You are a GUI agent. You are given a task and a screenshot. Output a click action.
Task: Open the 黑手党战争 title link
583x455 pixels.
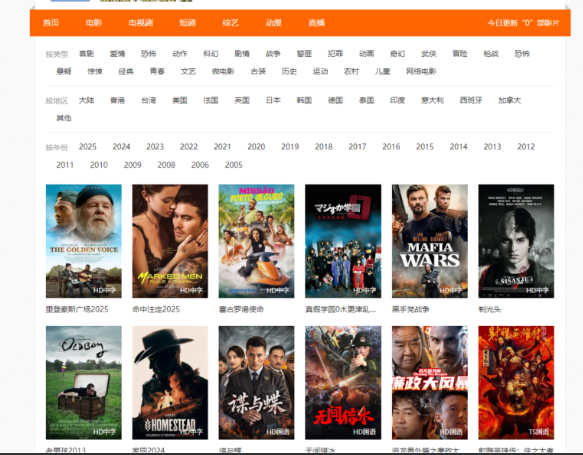click(x=410, y=309)
